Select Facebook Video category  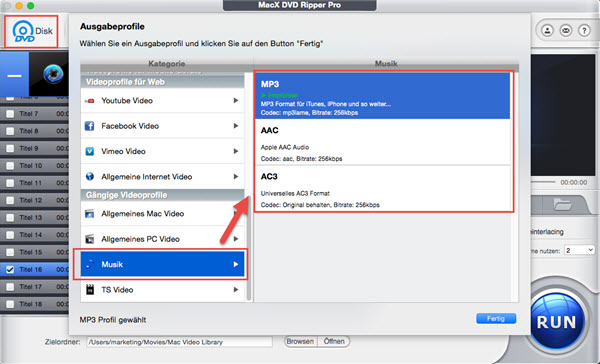click(x=162, y=126)
